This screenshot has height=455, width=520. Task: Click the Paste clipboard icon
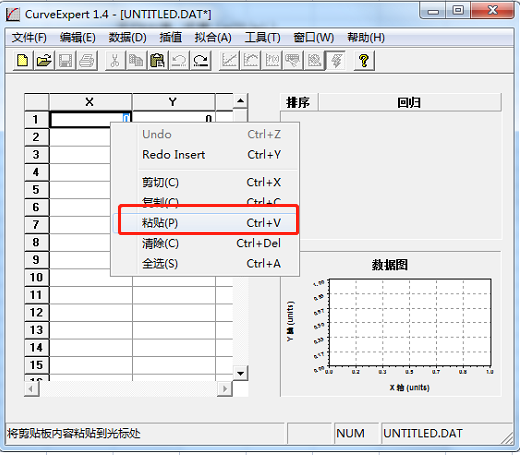pos(157,61)
